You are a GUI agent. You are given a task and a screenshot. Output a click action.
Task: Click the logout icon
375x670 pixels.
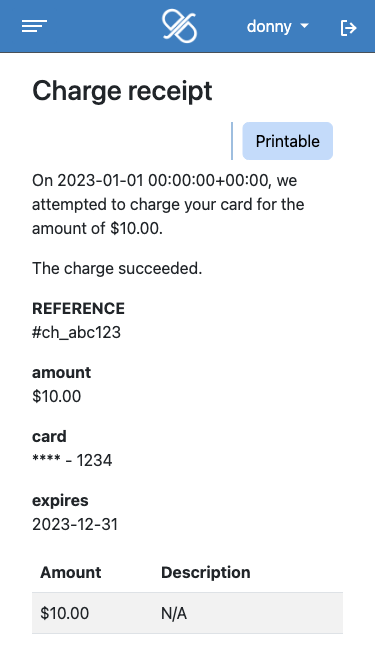coord(348,28)
